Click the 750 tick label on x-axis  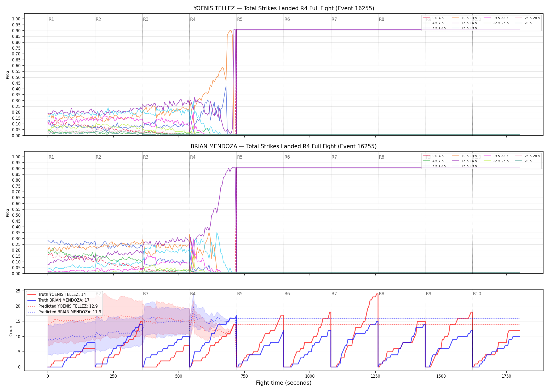244,376
